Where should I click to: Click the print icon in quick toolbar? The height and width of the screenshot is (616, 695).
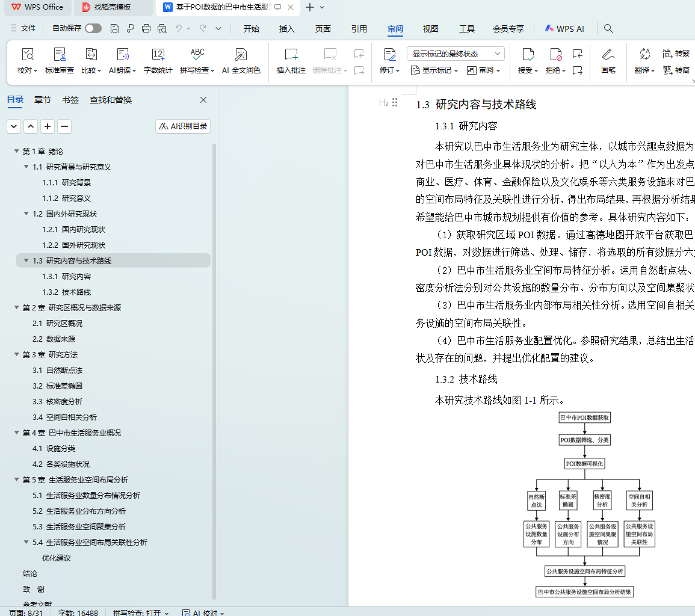point(146,28)
